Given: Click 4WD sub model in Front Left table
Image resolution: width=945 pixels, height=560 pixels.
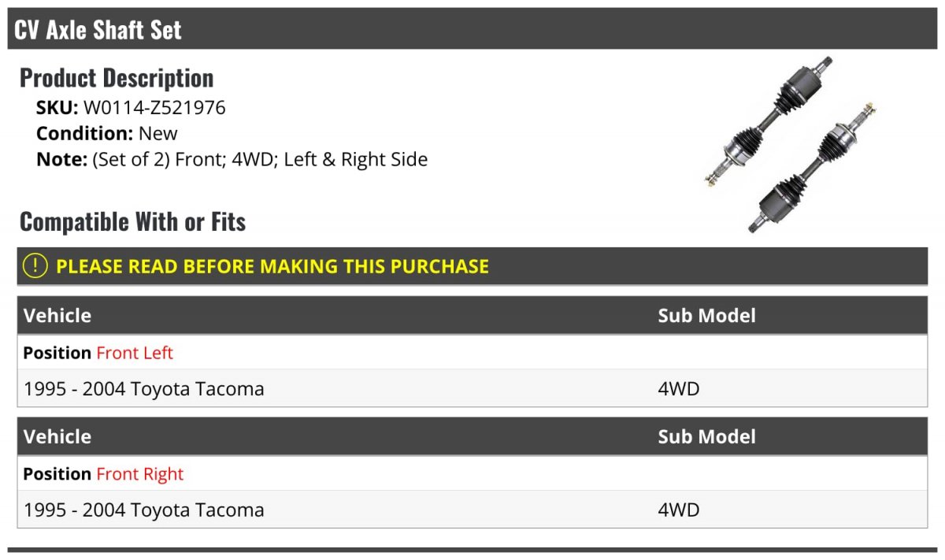Looking at the screenshot, I should point(679,388).
